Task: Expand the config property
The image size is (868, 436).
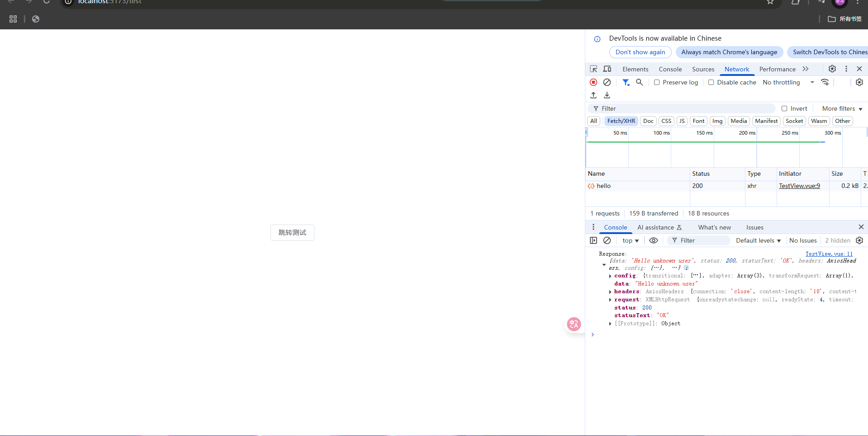Action: click(610, 276)
